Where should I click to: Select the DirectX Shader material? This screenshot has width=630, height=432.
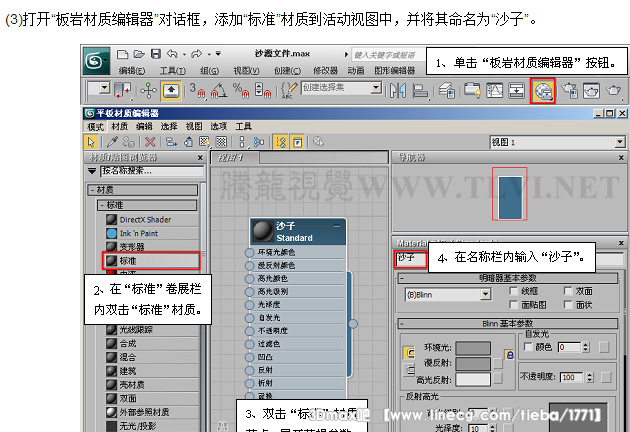(x=152, y=220)
